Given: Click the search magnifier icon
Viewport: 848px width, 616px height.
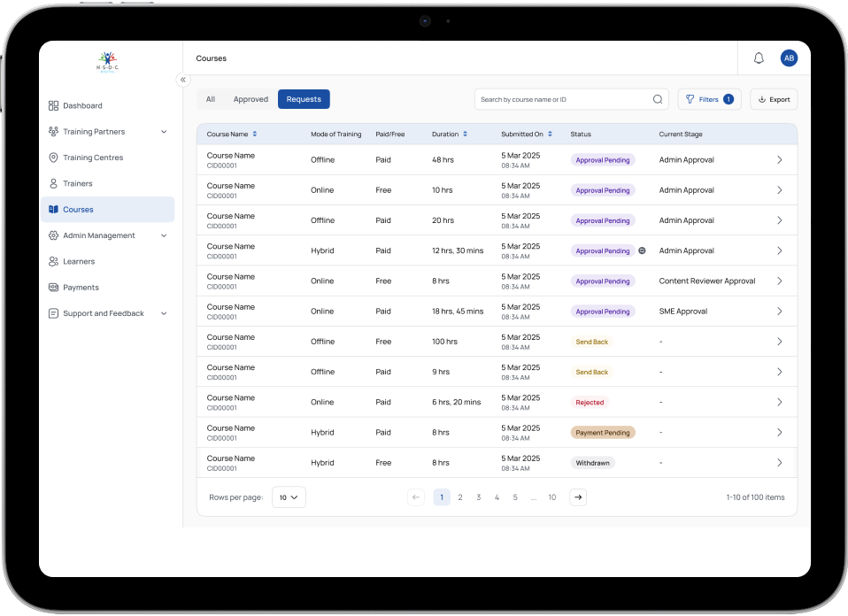Looking at the screenshot, I should pos(658,99).
